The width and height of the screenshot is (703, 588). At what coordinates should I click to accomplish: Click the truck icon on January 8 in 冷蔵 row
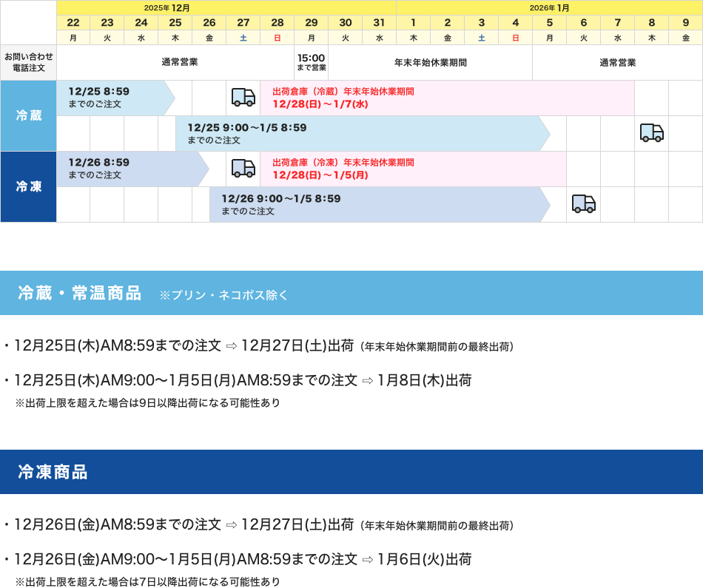tap(651, 132)
